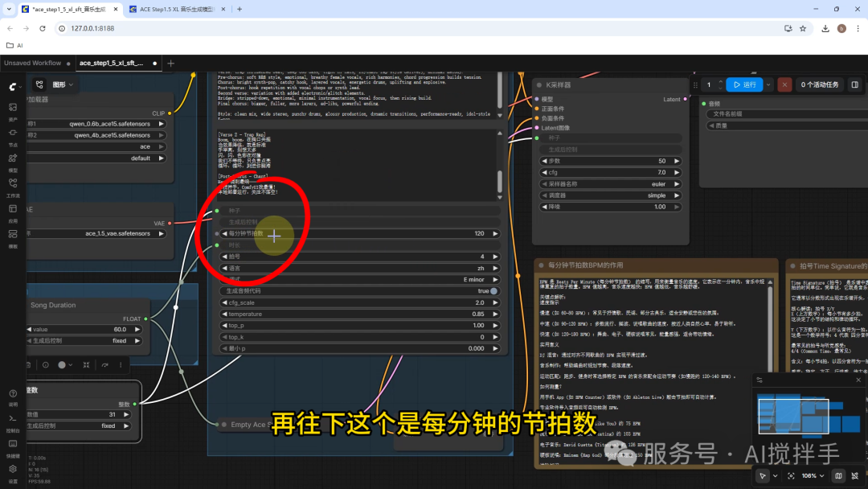Switch to the Unsaved Workflow tab

(x=33, y=63)
